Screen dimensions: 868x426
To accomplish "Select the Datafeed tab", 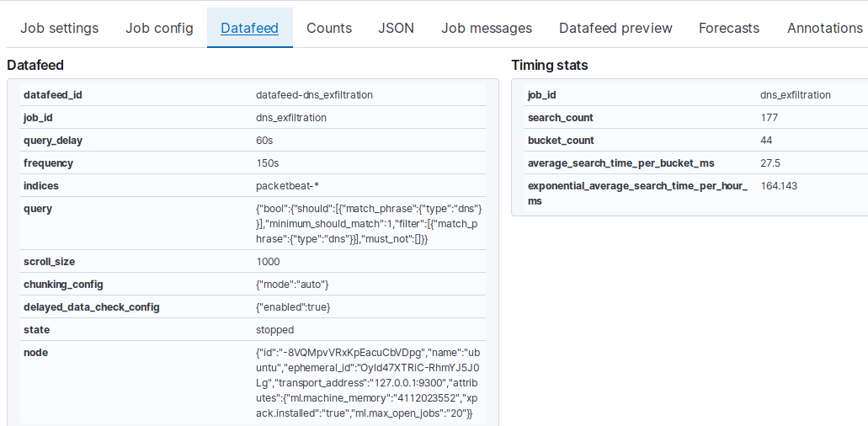I will pyautogui.click(x=249, y=28).
